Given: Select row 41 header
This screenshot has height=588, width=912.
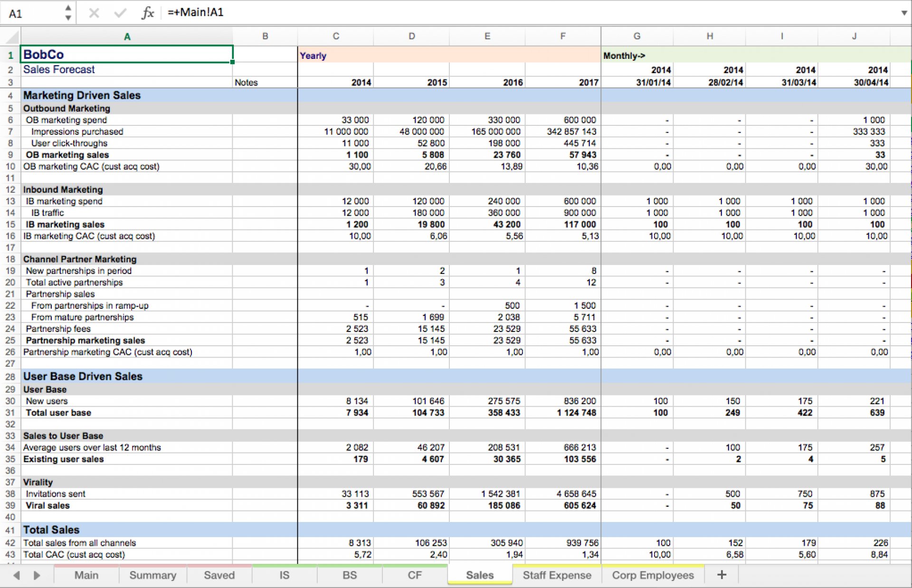Looking at the screenshot, I should pos(10,530).
